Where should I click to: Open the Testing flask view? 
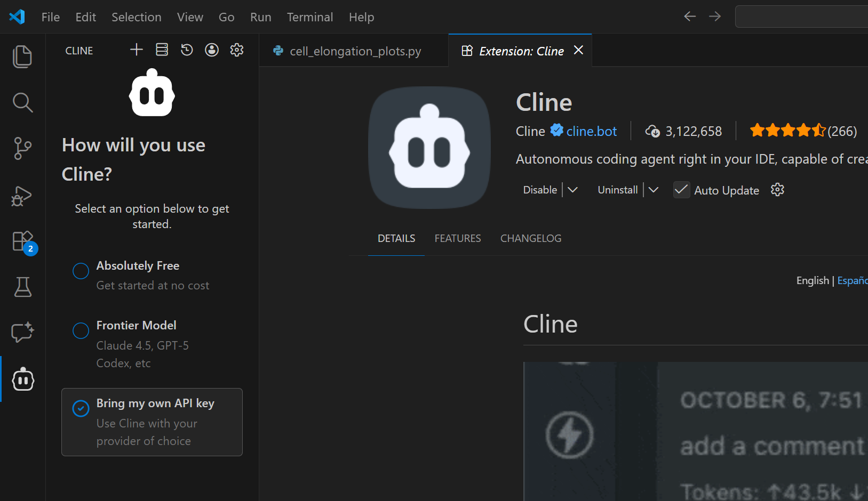pyautogui.click(x=22, y=287)
